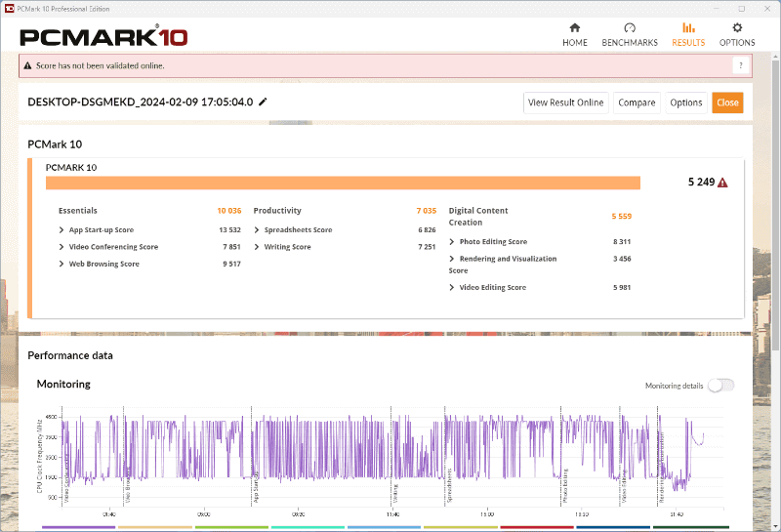Expand Rendering and Visualization Score row
Image resolution: width=781 pixels, height=532 pixels.
452,259
